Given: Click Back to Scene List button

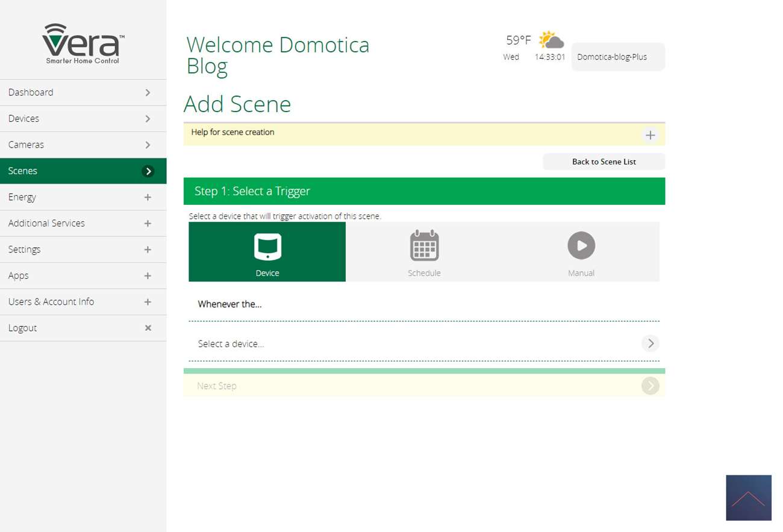Looking at the screenshot, I should click(x=604, y=161).
